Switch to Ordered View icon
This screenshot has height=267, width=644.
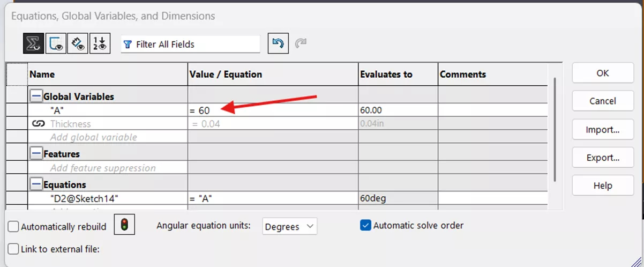[100, 44]
